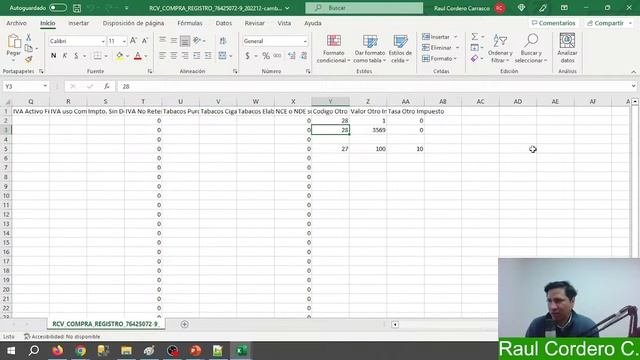The width and height of the screenshot is (640, 360).
Task: Click the align left icon
Action: coord(162,56)
